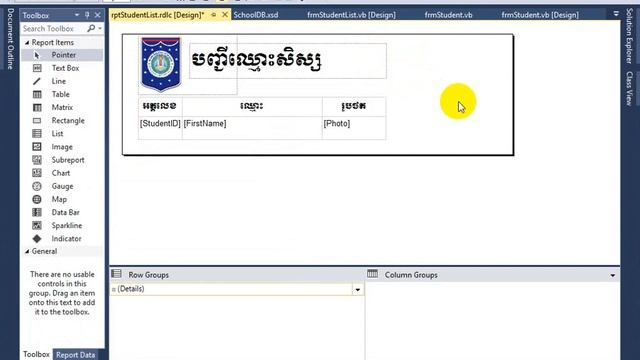Pick the Sparkline report item

tap(62, 225)
